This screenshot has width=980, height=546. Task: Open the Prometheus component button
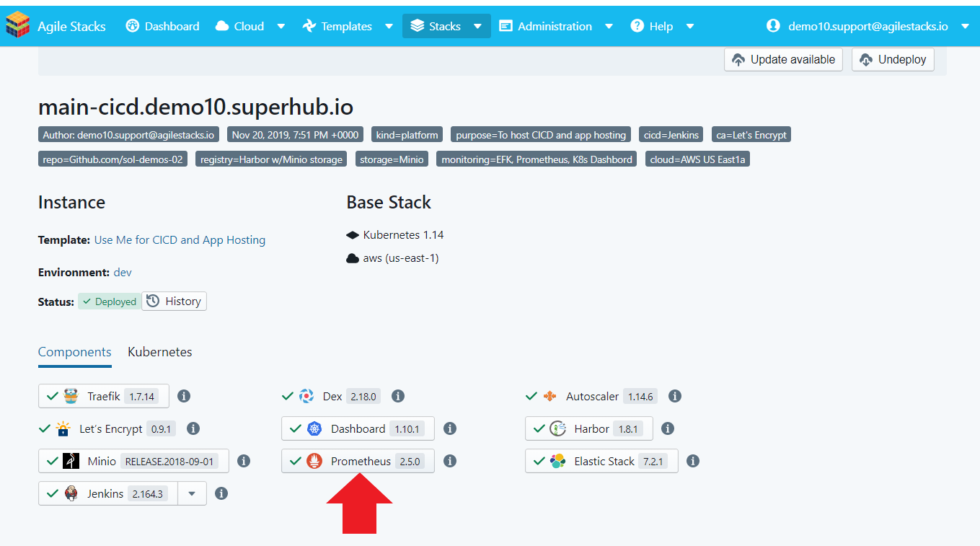[358, 461]
